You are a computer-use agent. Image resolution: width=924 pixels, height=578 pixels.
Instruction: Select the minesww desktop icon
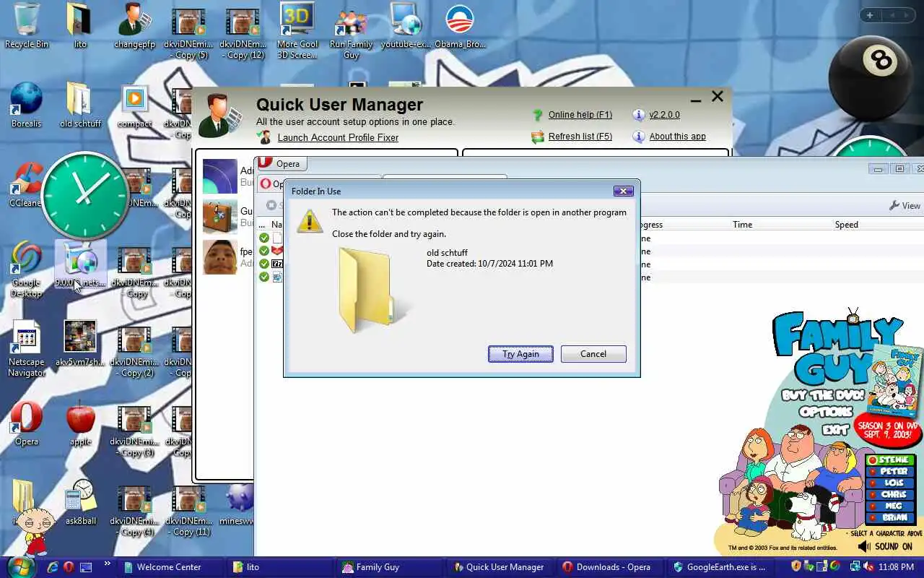coord(238,504)
